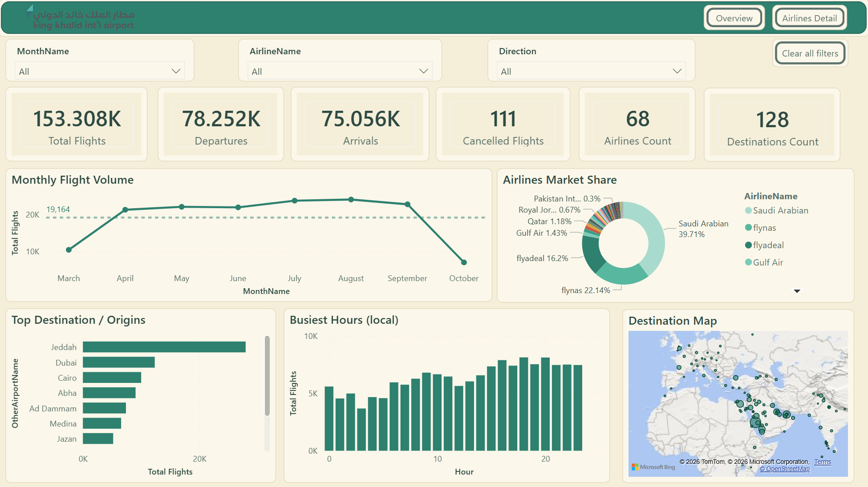868x487 pixels.
Task: Click the April data point on line chart
Action: (125, 209)
